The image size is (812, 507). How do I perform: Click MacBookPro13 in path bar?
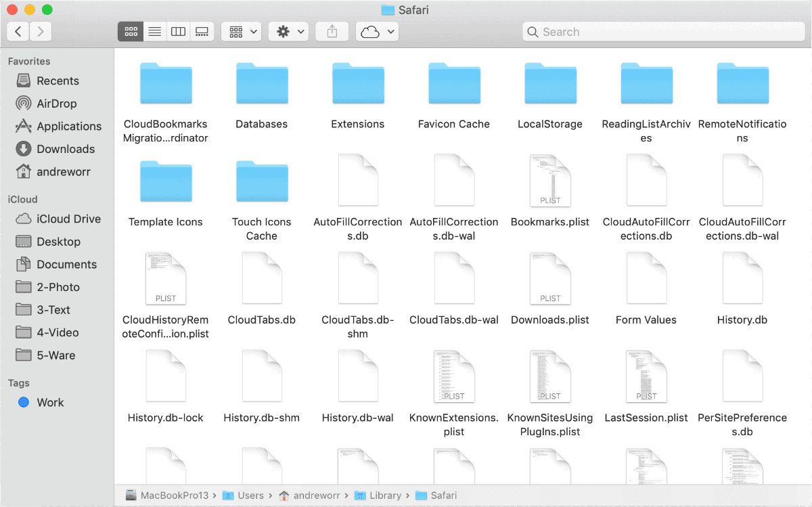pyautogui.click(x=167, y=495)
